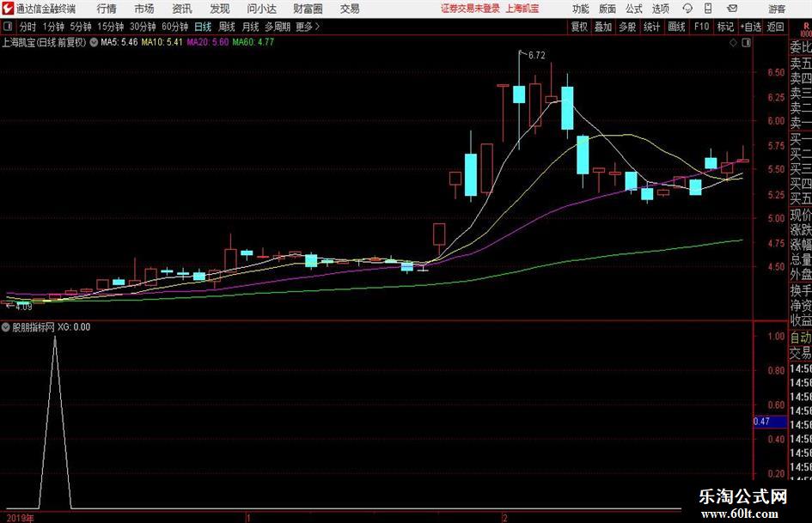Select the 30分钟 period tab

point(143,27)
